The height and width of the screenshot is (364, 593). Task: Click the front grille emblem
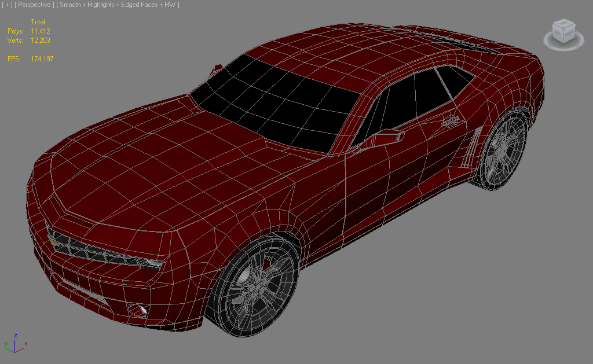[x=53, y=241]
